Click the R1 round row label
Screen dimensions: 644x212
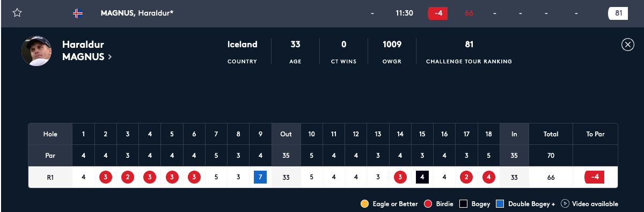[x=50, y=177]
